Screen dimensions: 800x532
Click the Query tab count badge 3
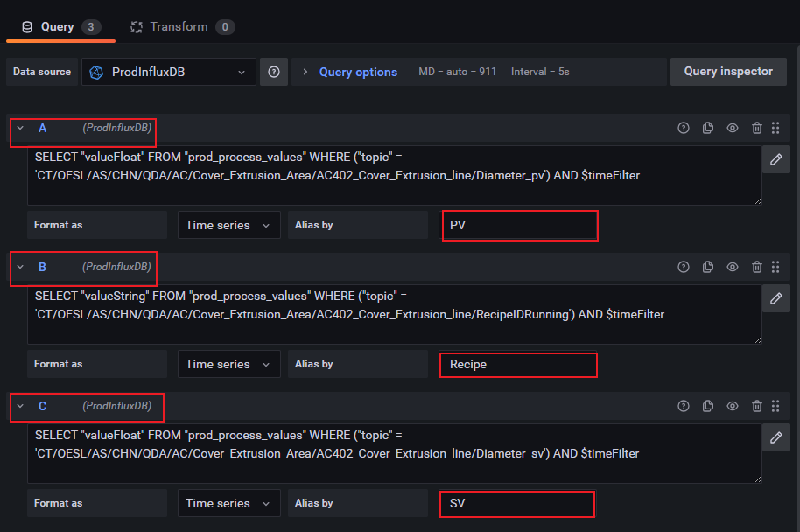91,27
